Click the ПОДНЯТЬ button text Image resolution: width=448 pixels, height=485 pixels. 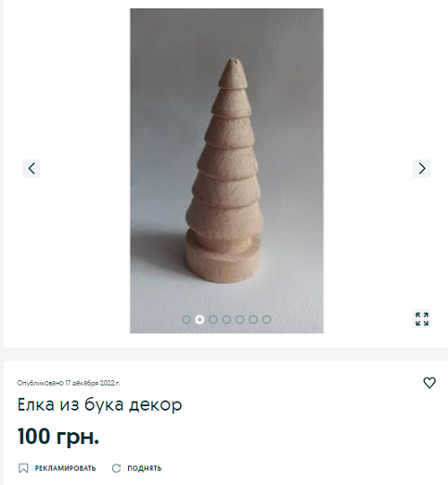click(144, 468)
